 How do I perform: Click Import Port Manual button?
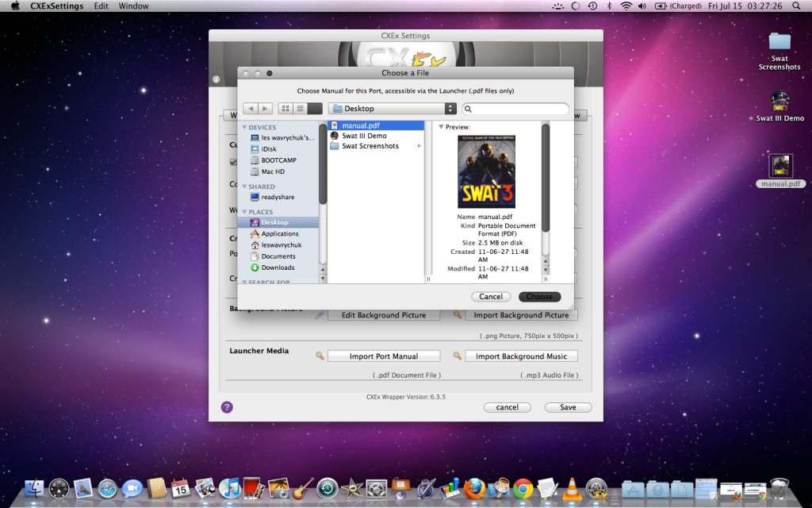coord(384,356)
